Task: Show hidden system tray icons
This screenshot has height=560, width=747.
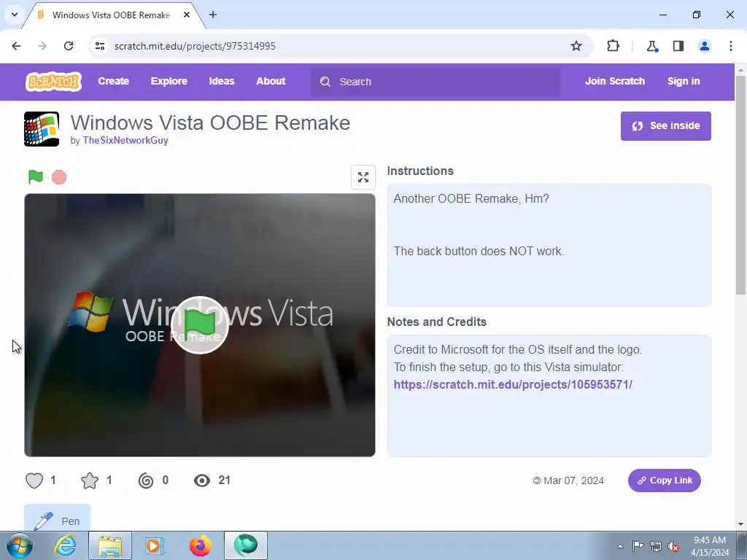Action: tap(620, 546)
